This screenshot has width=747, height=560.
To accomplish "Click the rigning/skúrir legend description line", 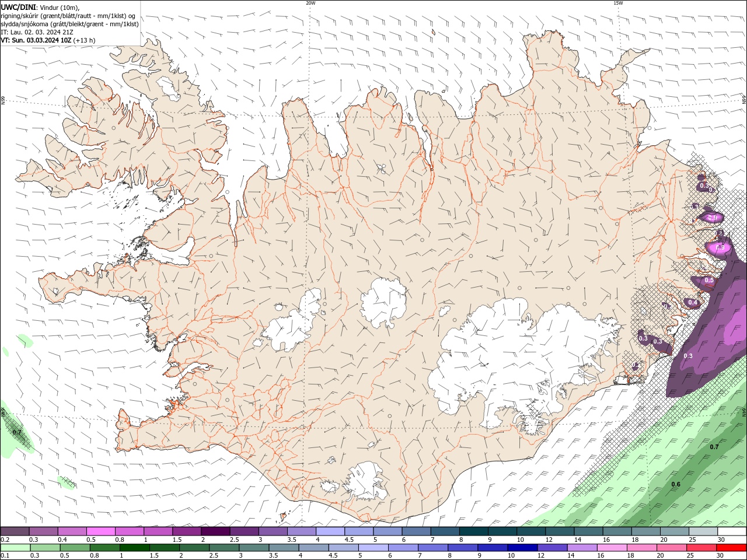I will coord(68,15).
